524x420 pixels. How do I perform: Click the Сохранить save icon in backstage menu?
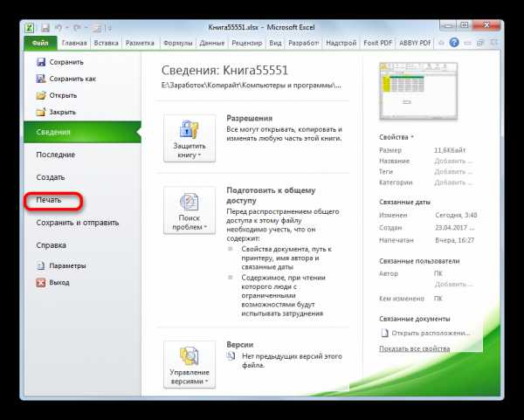[x=41, y=62]
